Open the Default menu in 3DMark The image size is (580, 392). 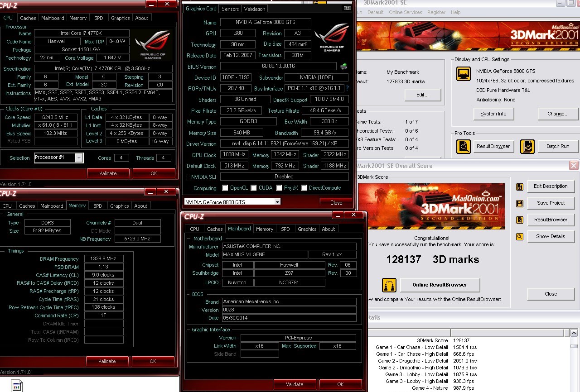point(375,12)
